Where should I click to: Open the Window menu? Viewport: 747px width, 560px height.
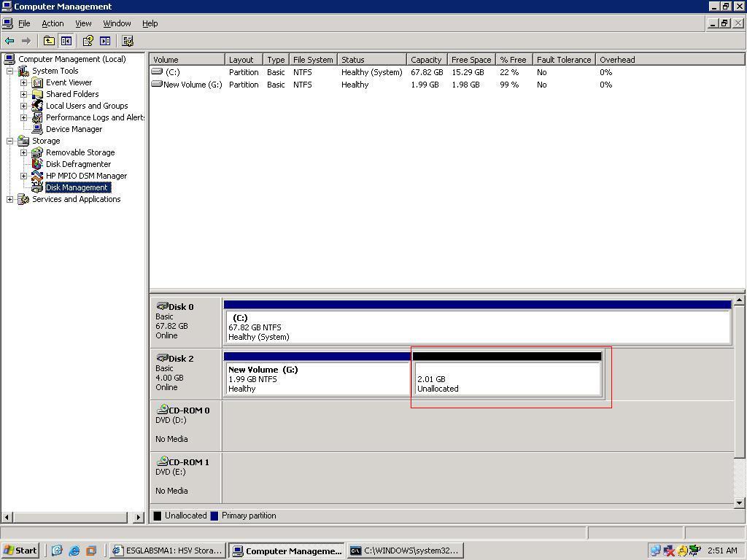point(117,23)
